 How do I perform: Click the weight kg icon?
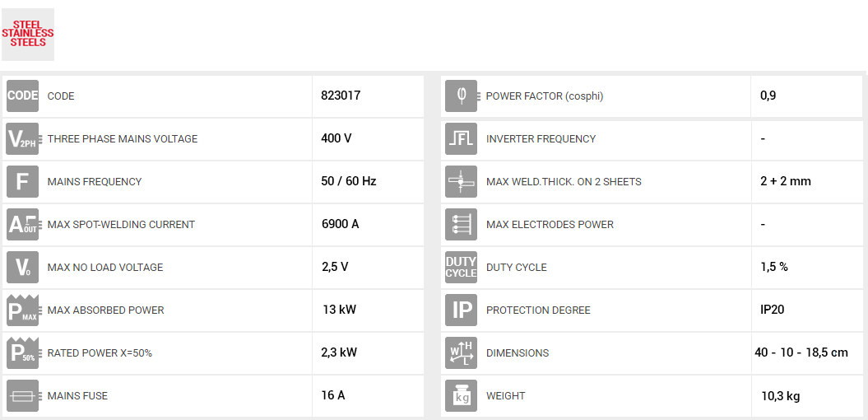point(461,395)
